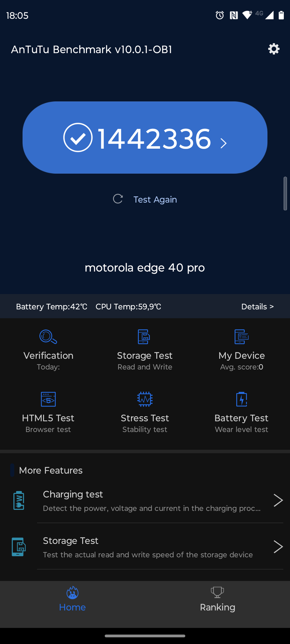Tap the checkmark circle in score button
Viewport: 290px width, 644px height.
tap(78, 137)
